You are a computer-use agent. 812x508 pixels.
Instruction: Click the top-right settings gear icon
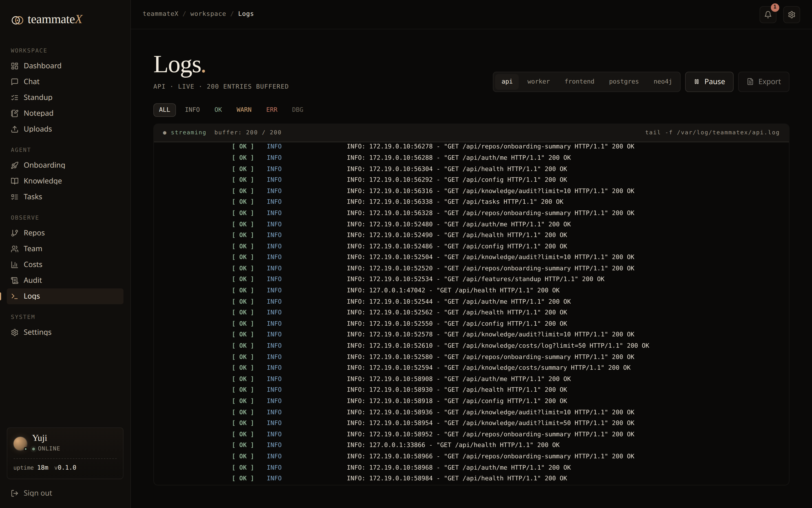[791, 14]
